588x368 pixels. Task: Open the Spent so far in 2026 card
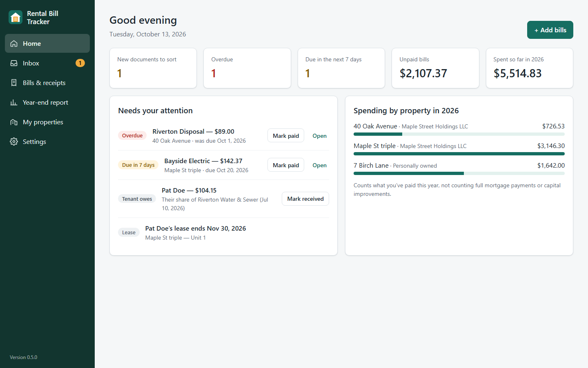[530, 68]
